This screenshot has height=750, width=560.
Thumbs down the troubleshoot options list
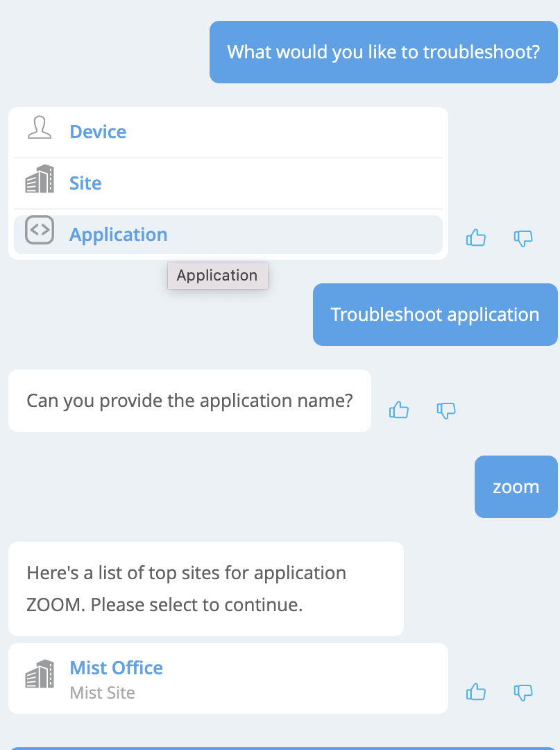[523, 238]
